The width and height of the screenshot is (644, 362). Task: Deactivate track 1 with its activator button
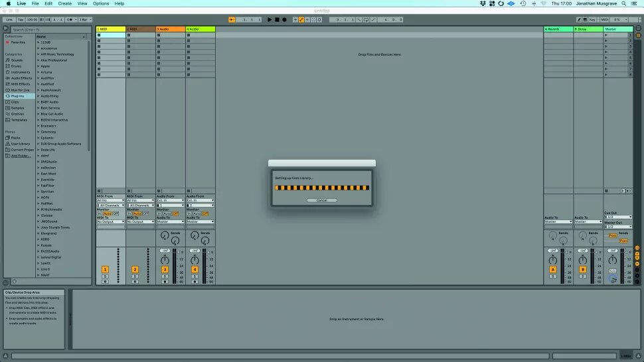point(105,270)
